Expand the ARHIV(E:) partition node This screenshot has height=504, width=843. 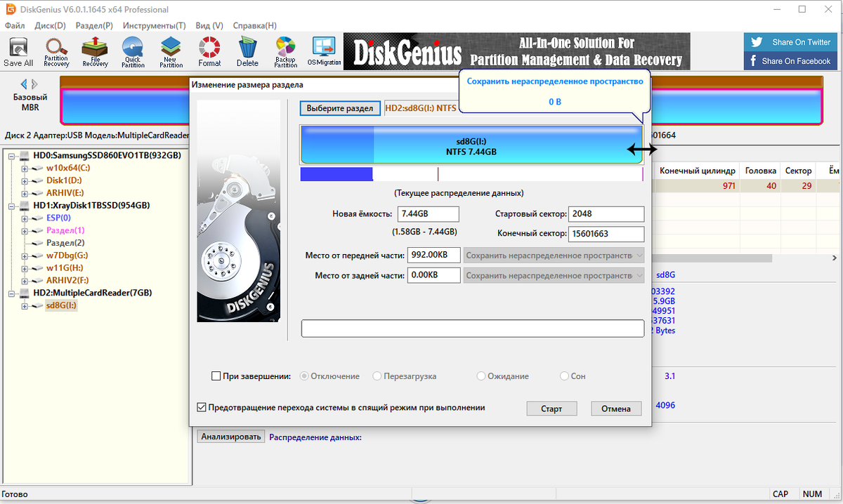point(25,193)
